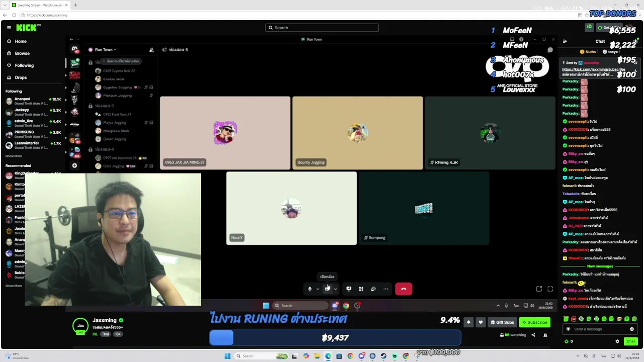The width and height of the screenshot is (644, 362).
Task: Open more call options ellipsis
Action: (386, 289)
